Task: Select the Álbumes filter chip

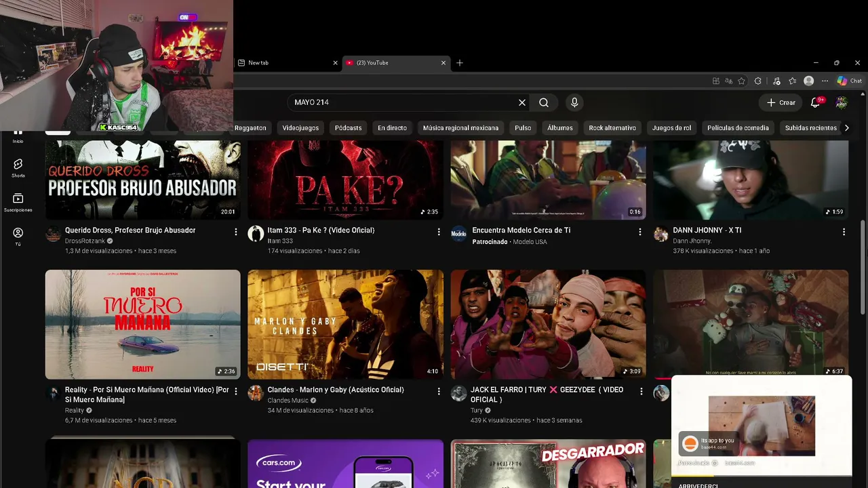Action: (x=560, y=127)
